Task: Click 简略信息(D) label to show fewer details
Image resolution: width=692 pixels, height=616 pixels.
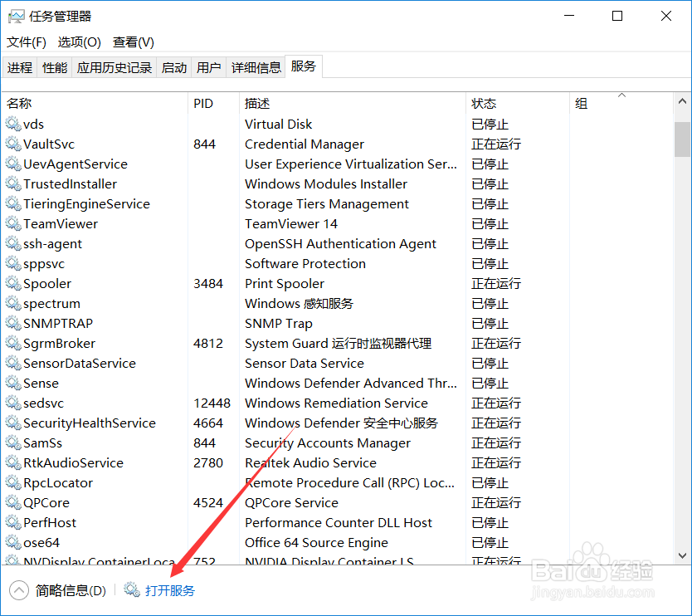Action: [71, 590]
